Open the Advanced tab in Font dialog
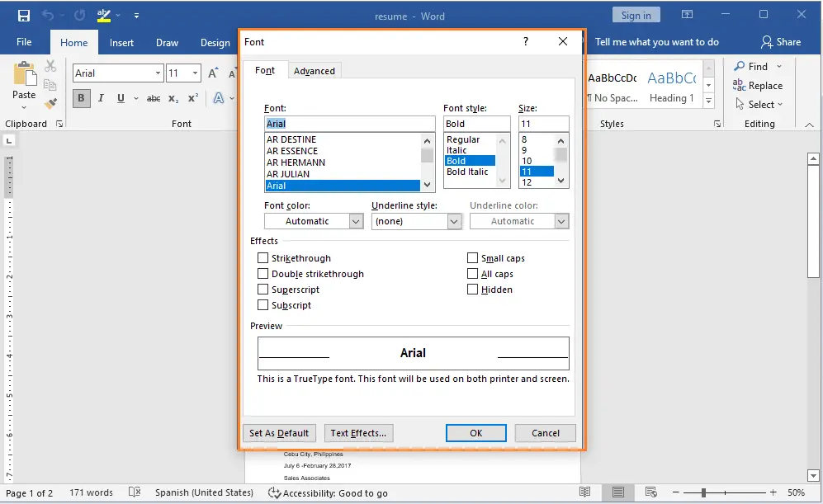Screen dimensions: 823x504 [x=315, y=71]
